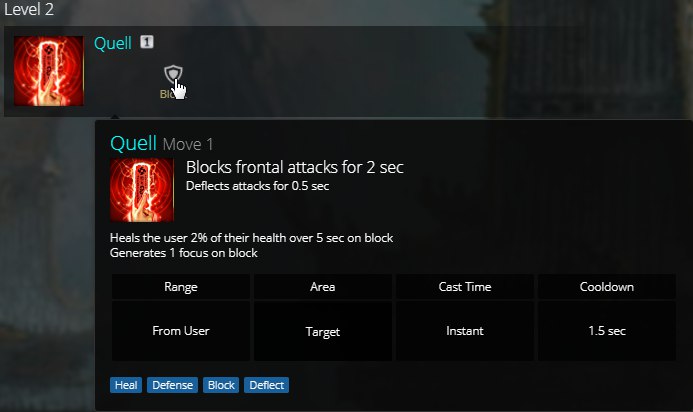This screenshot has width=693, height=412.
Task: Click the Area column header
Action: point(323,287)
